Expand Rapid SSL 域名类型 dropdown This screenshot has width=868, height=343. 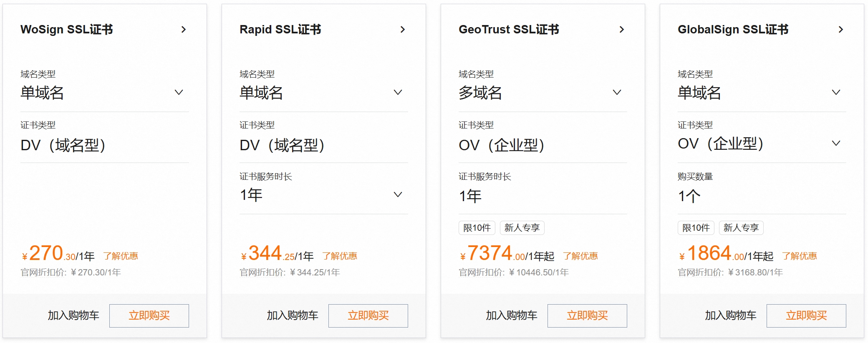click(x=324, y=92)
